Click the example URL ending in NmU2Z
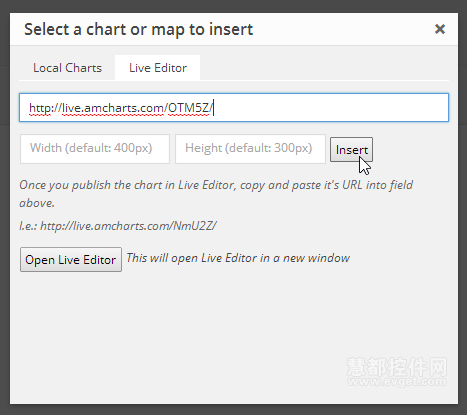Screen dimensions: 467x415 [128, 226]
